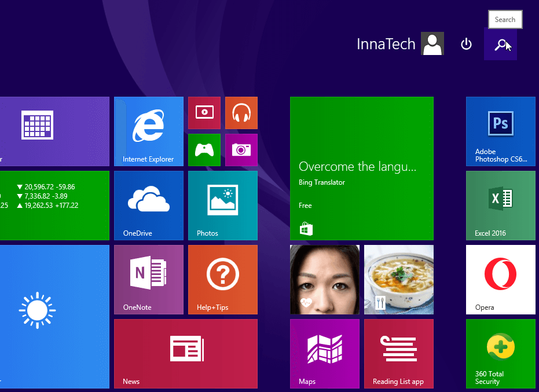Click the 'Free' price label
The height and width of the screenshot is (392, 539).
tap(305, 206)
